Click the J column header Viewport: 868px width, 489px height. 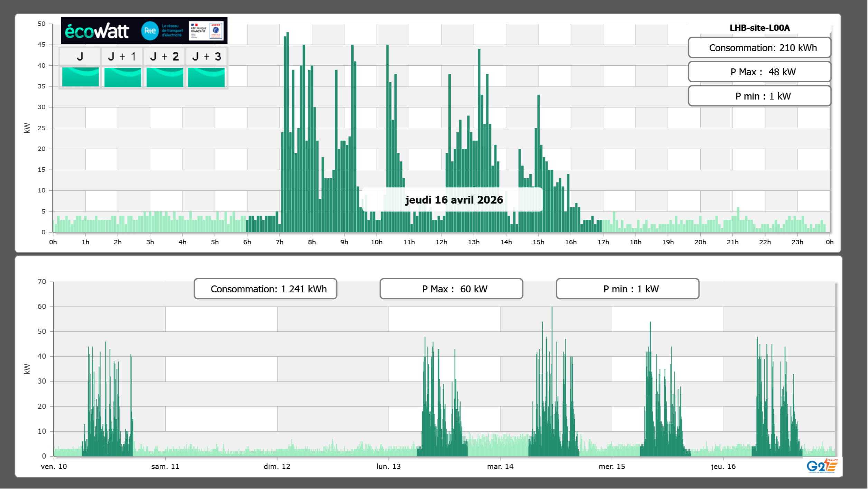pyautogui.click(x=80, y=56)
